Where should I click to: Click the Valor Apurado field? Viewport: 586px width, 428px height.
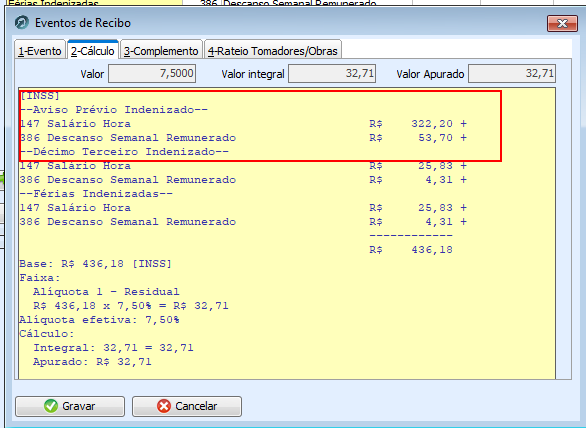point(512,73)
